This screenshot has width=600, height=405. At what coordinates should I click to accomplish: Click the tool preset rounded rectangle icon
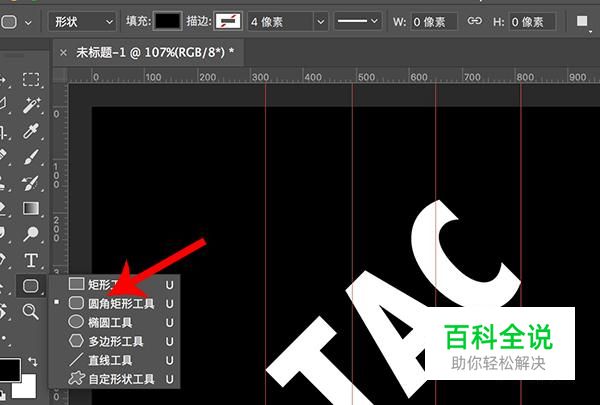9,22
